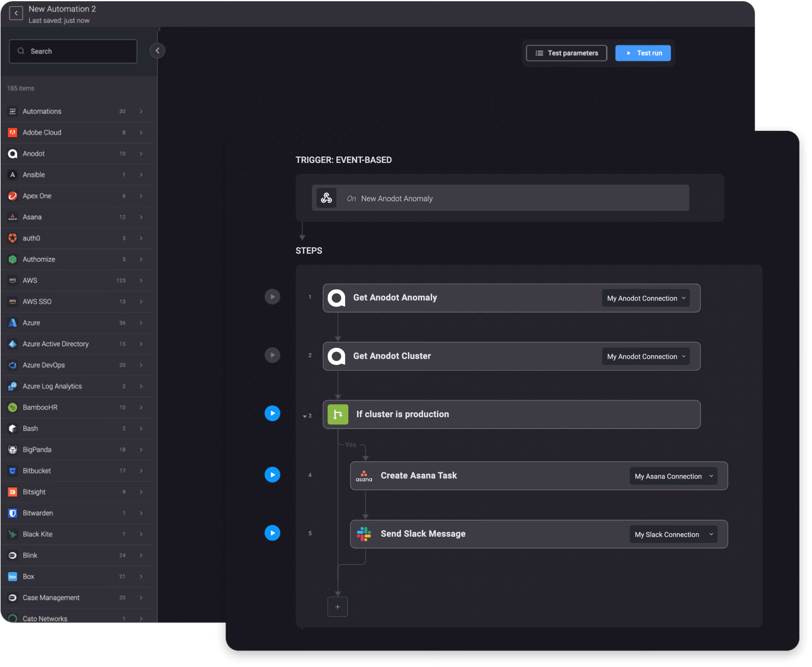
Task: Click the Anodot logo on Get Anodot Anomaly
Action: click(336, 298)
